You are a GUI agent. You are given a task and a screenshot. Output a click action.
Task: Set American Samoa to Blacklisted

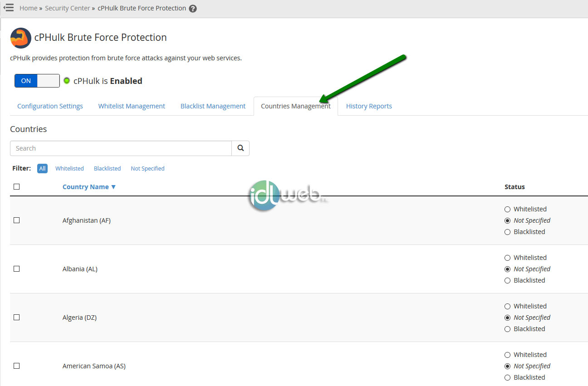(x=507, y=377)
